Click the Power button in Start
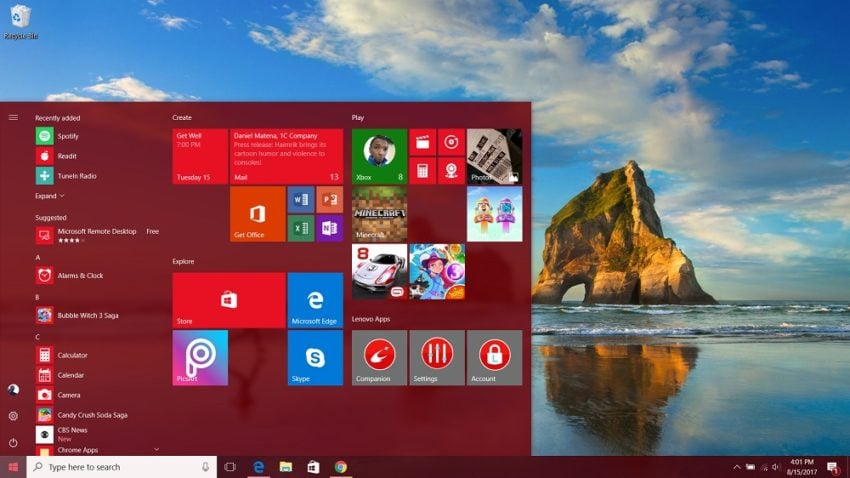Screen dimensions: 850x478 coord(13,443)
